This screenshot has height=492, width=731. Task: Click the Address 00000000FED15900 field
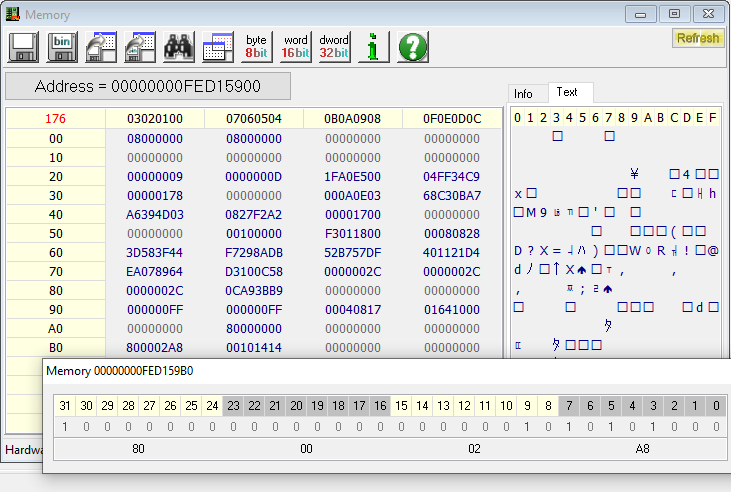coord(148,86)
